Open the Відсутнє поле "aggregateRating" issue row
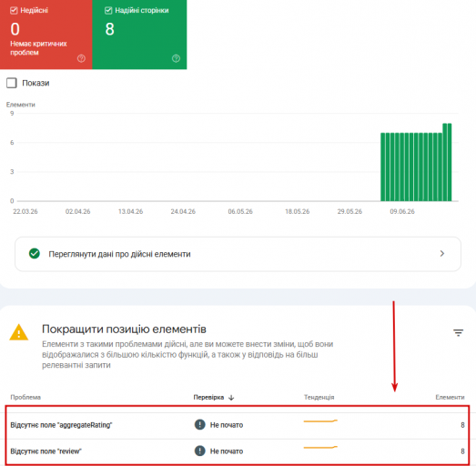Viewport: 476px width, 466px height. click(238, 425)
